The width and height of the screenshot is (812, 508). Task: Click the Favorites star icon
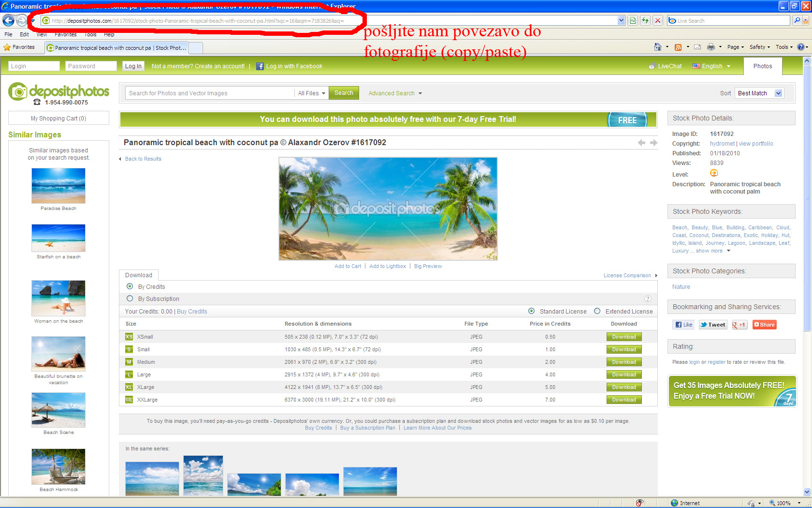tap(7, 47)
